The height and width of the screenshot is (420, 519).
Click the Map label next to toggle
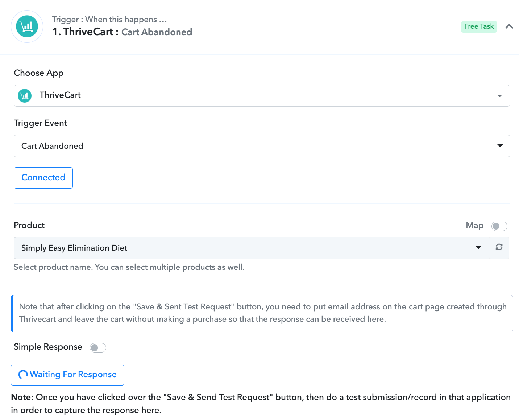[475, 226]
